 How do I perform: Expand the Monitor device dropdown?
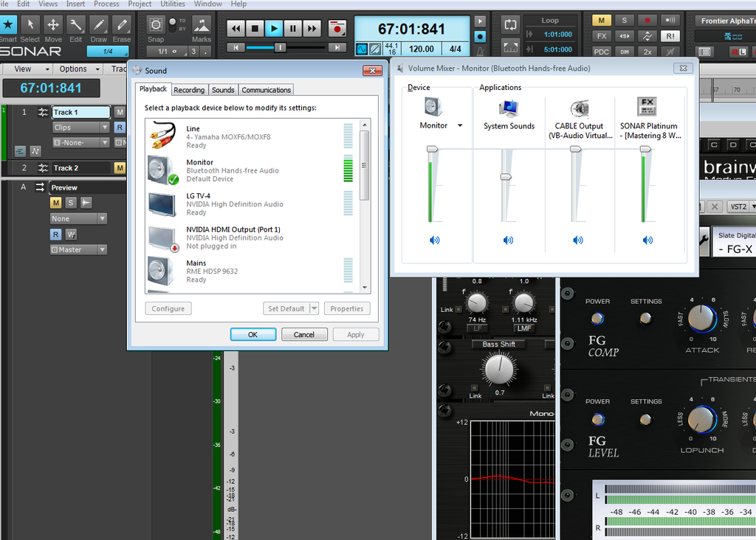click(460, 126)
